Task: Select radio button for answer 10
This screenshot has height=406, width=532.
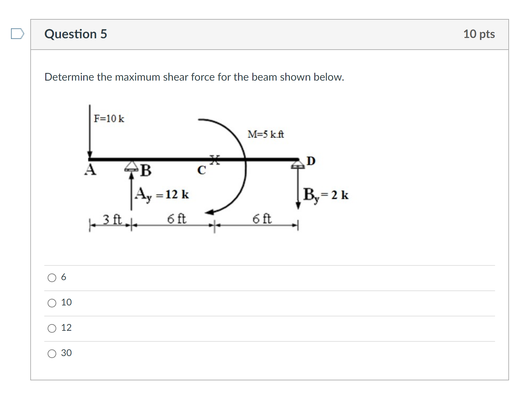Action: point(52,303)
